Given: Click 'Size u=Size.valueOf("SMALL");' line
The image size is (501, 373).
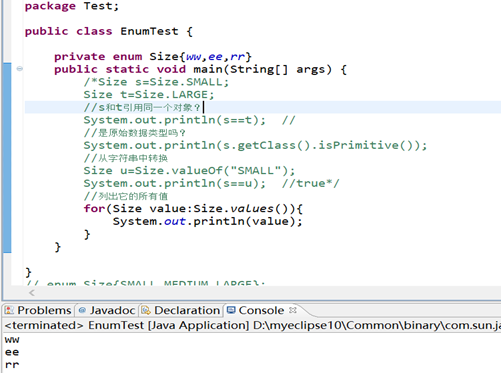Looking at the screenshot, I should 189,171.
